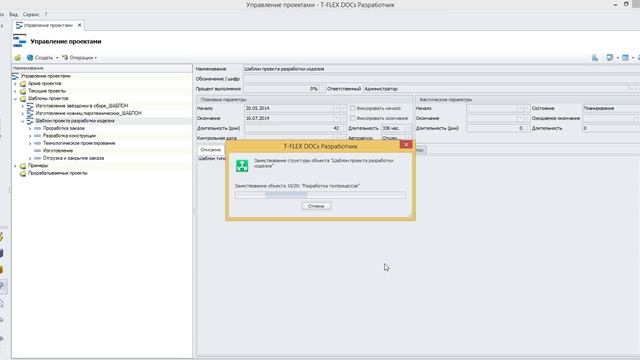The image size is (640, 360).
Task: Close the Управление проектами tab
Action: point(80,25)
